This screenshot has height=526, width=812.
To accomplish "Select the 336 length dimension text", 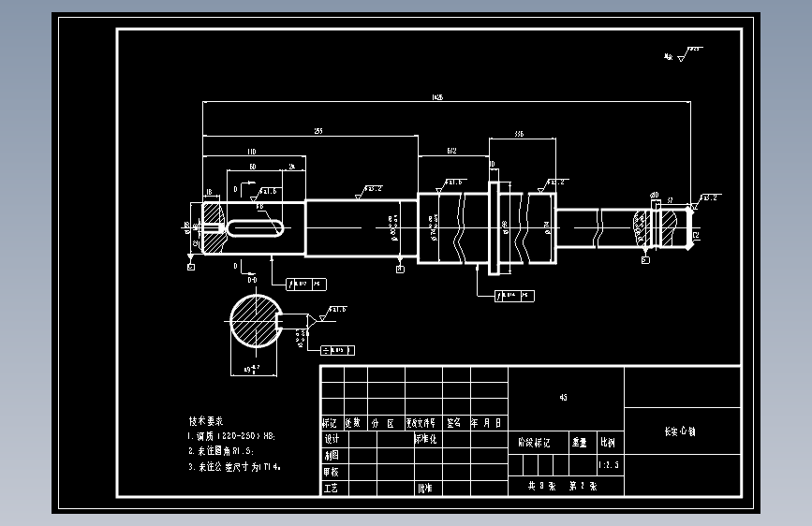I will point(519,134).
